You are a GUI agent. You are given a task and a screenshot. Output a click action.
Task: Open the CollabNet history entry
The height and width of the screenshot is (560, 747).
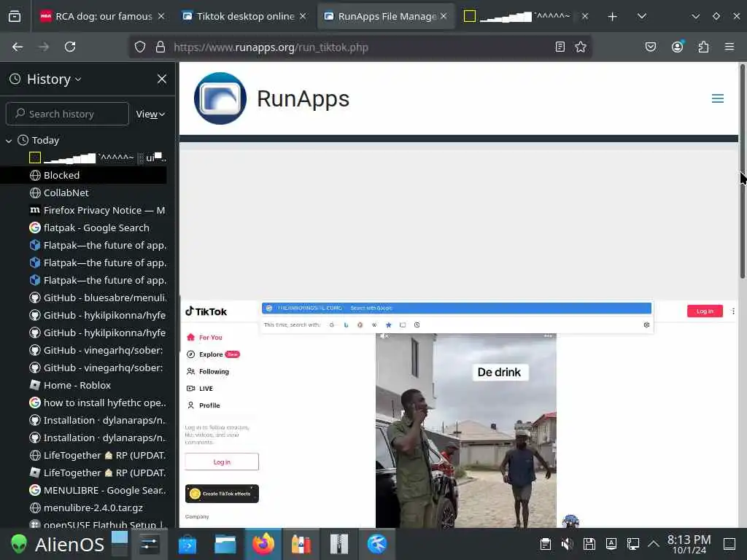(x=83, y=192)
